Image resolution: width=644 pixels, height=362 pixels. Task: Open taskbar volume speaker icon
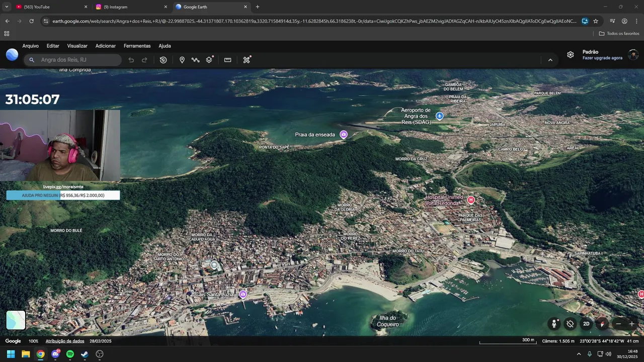point(608,354)
